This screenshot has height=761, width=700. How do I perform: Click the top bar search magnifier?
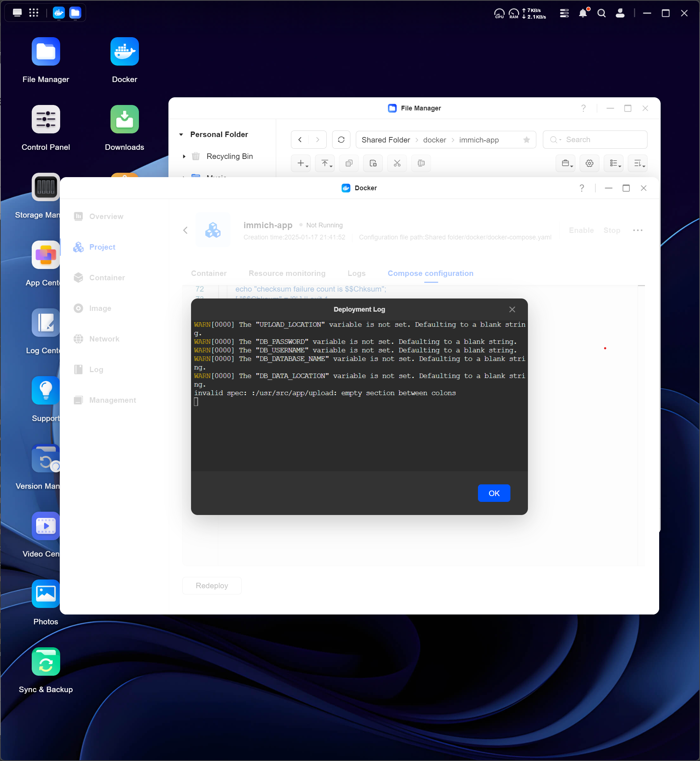point(601,13)
